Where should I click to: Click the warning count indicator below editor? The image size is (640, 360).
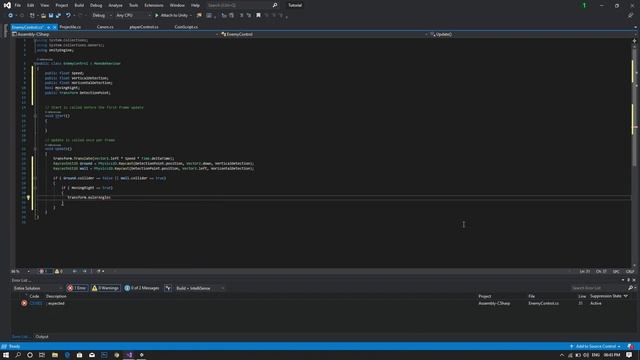(x=58, y=271)
